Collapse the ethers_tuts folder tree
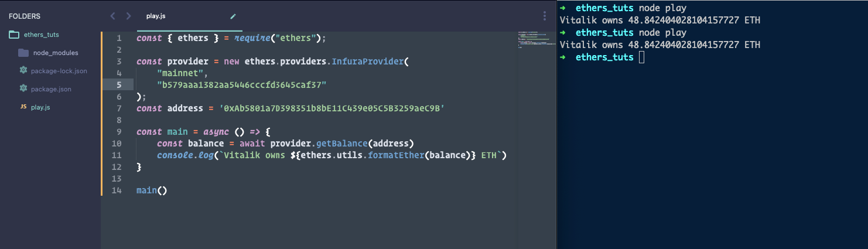The image size is (868, 249). [41, 35]
